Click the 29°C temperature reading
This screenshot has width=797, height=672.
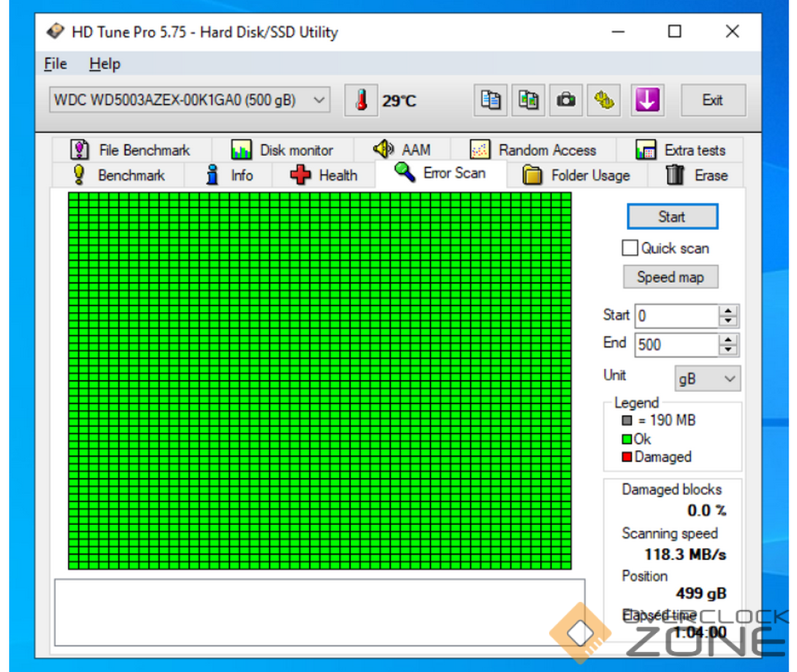399,101
